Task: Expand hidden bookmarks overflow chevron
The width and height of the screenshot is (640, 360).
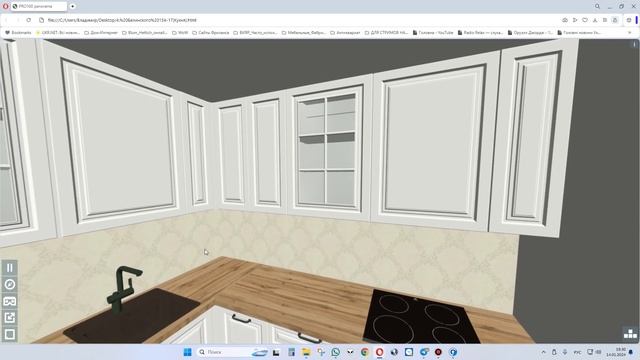Action: [629, 33]
